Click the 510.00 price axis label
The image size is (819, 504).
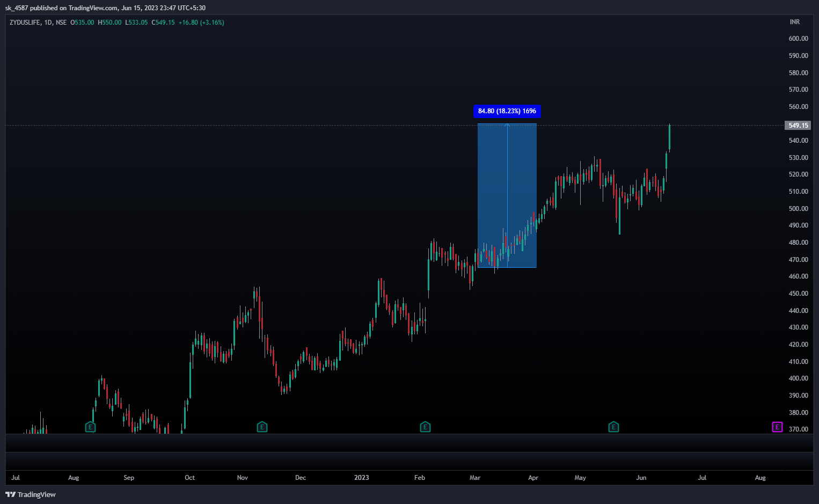point(798,192)
